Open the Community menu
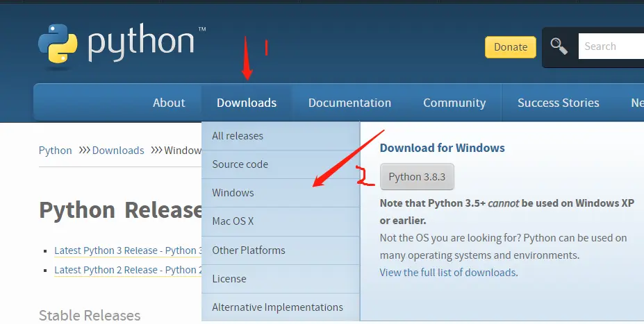Viewport: 644px width, 324px height. click(x=454, y=103)
